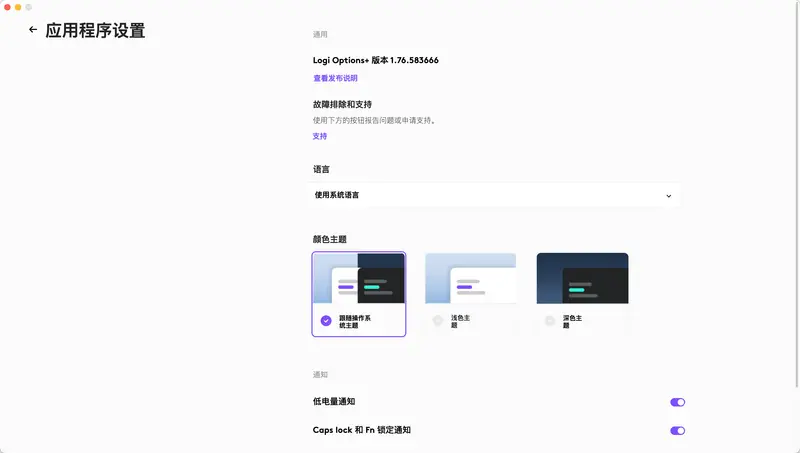The width and height of the screenshot is (800, 453).
Task: Click the light theme preview thumbnail
Action: click(470, 279)
